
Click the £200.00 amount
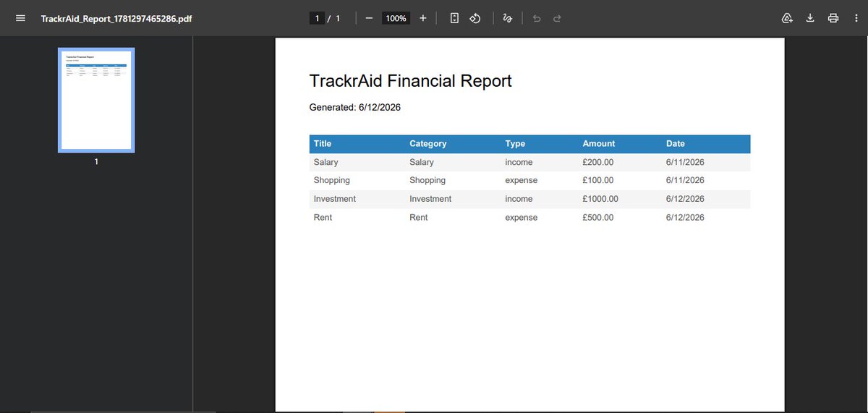click(598, 163)
